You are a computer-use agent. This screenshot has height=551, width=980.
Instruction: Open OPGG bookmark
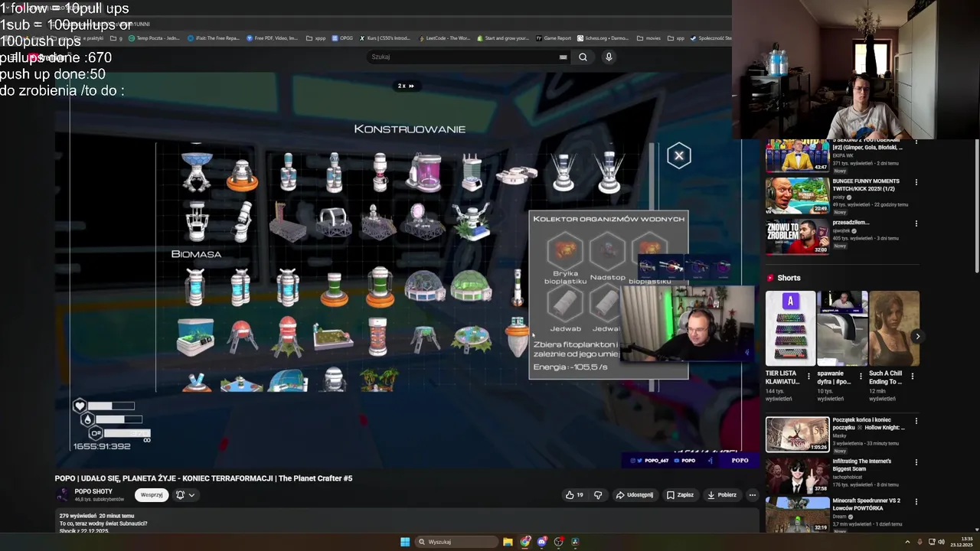point(342,37)
